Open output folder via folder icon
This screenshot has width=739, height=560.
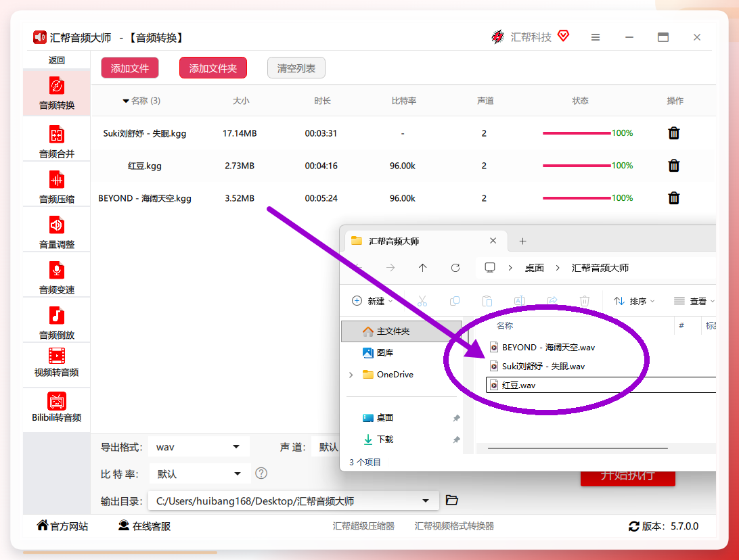point(451,500)
